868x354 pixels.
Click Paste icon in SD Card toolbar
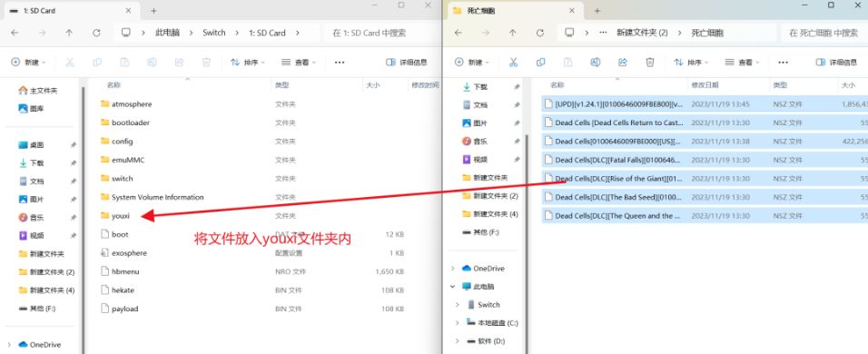pos(124,63)
